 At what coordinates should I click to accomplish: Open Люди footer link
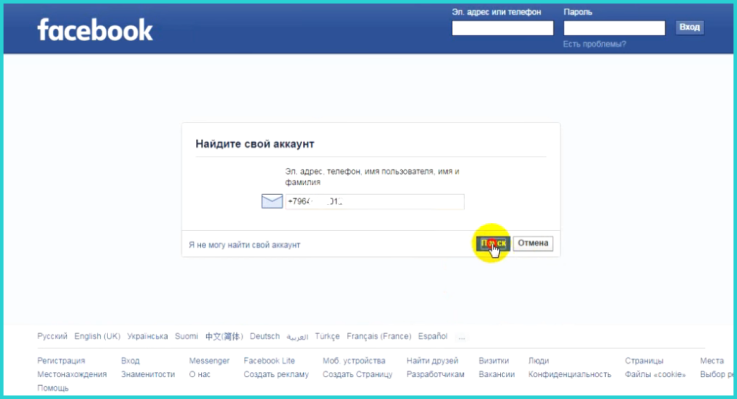[539, 361]
